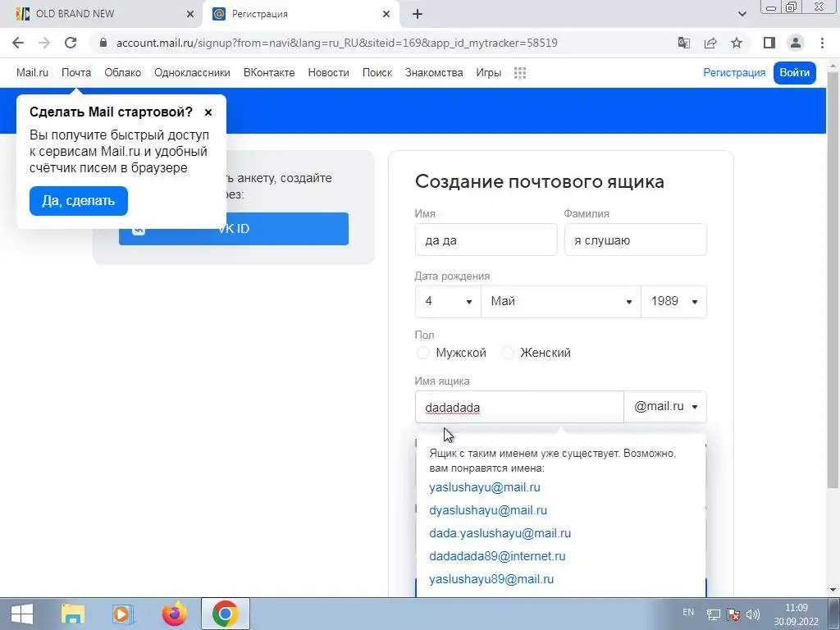
Task: Select the Женский gender radio button
Action: click(x=507, y=353)
